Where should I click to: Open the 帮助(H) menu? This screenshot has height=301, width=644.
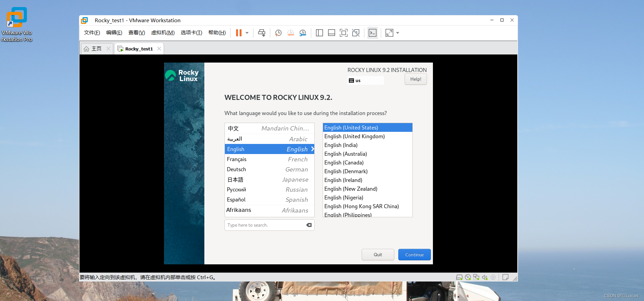(x=217, y=33)
